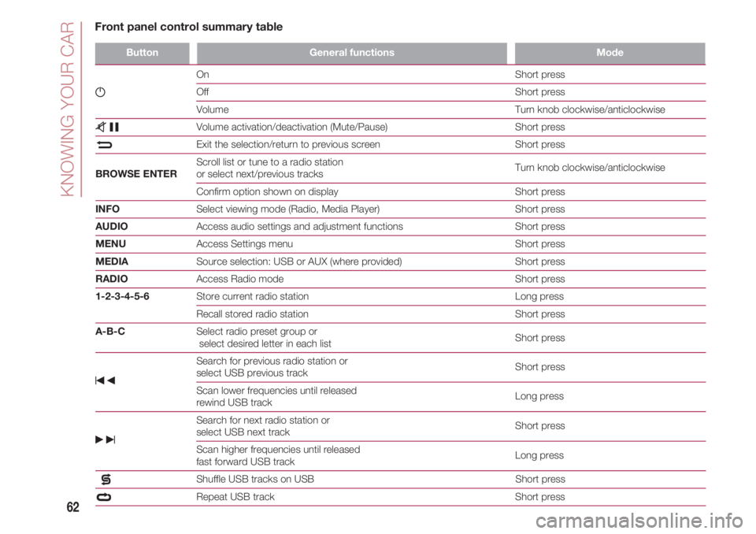Click 'Search for next radio station or' text
Screen dimensions: 756x534
tap(263, 421)
